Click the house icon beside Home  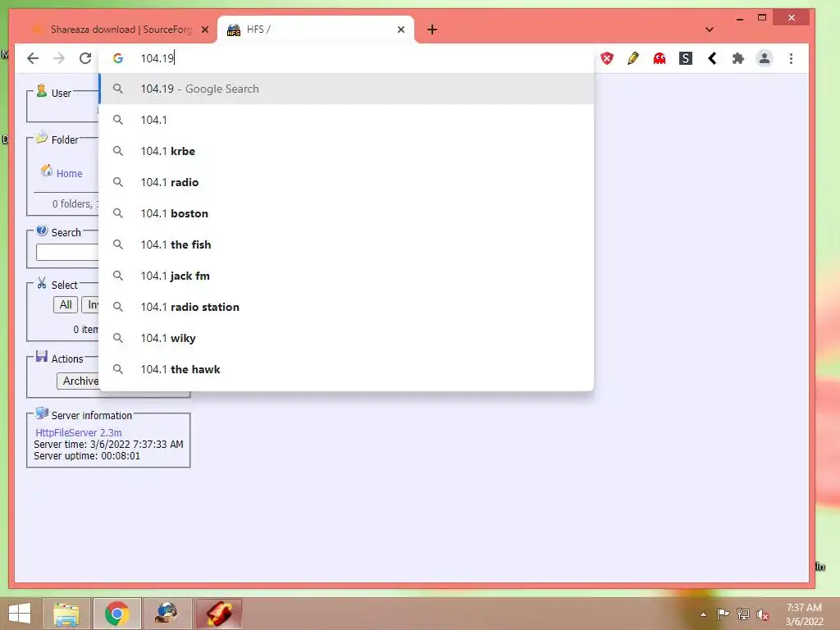tap(47, 171)
